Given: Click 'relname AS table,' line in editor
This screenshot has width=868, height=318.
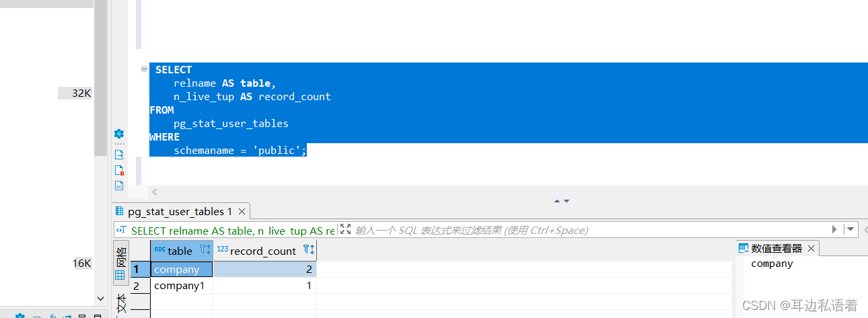Looking at the screenshot, I should click(x=225, y=83).
